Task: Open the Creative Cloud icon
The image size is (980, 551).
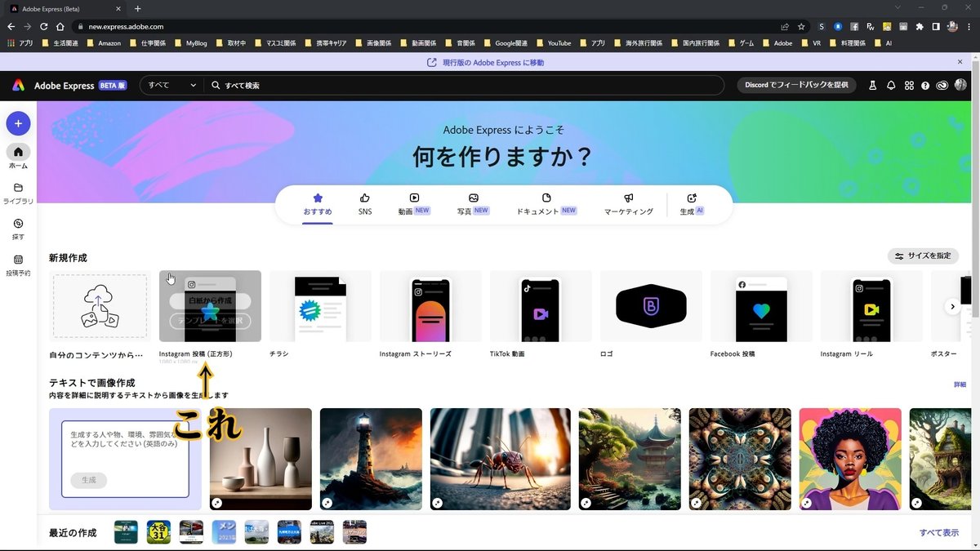Action: click(942, 85)
